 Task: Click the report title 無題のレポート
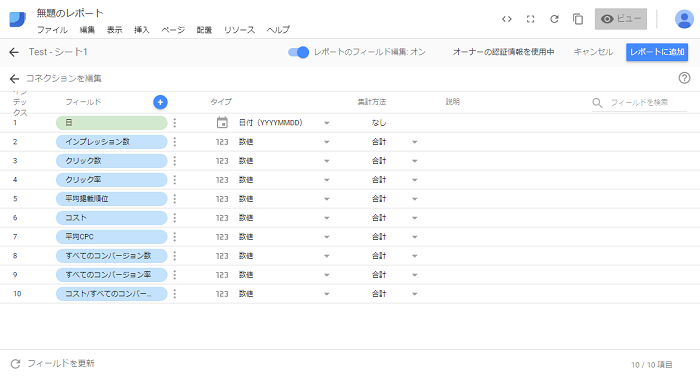point(70,13)
